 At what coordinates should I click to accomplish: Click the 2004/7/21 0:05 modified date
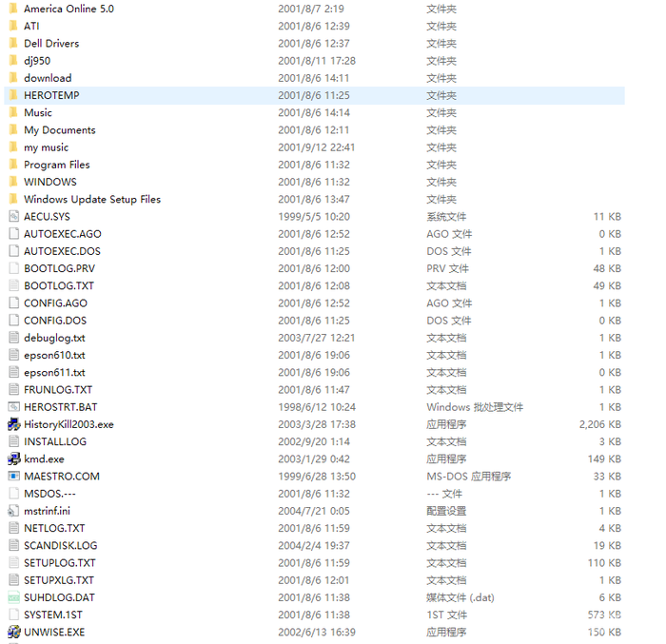(314, 511)
